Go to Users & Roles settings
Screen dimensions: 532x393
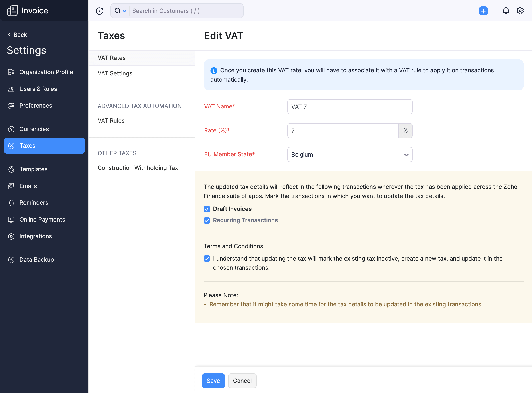point(38,89)
